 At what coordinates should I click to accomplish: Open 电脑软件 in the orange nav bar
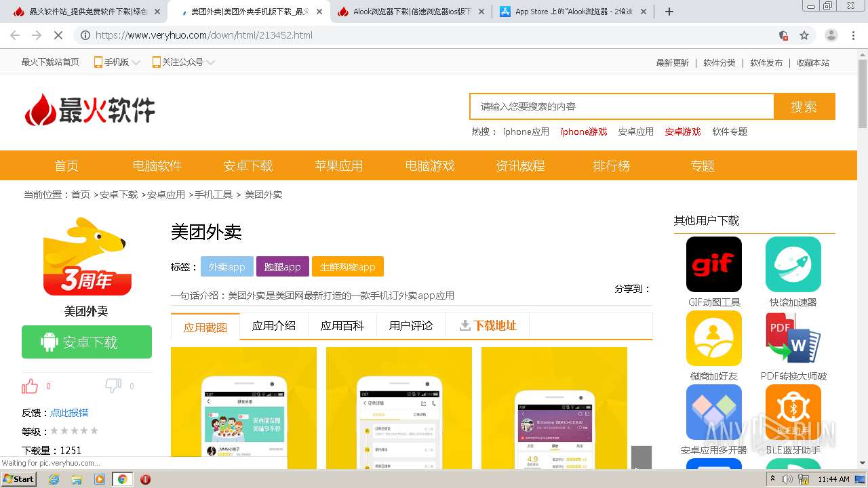tap(157, 166)
